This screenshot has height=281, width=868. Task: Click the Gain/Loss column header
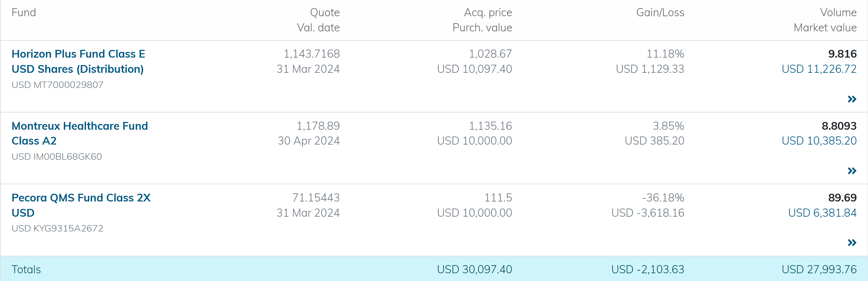pos(660,12)
